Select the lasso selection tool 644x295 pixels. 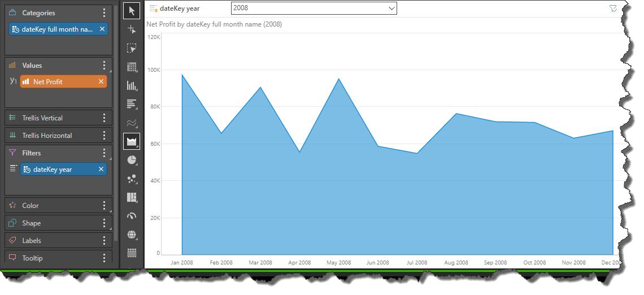click(132, 49)
